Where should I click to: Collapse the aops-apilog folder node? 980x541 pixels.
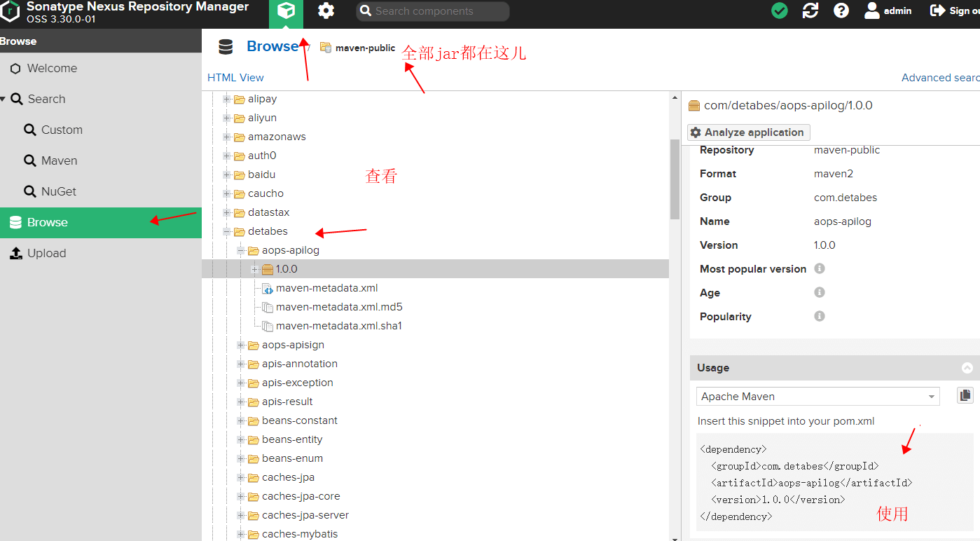pos(241,251)
